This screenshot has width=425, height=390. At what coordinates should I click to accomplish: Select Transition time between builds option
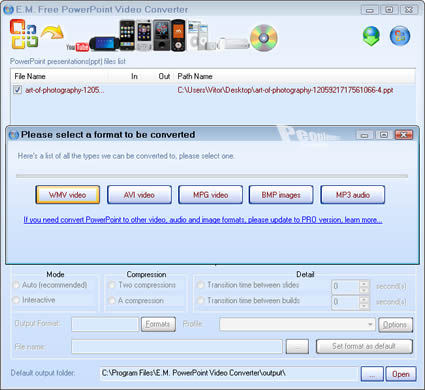point(201,300)
